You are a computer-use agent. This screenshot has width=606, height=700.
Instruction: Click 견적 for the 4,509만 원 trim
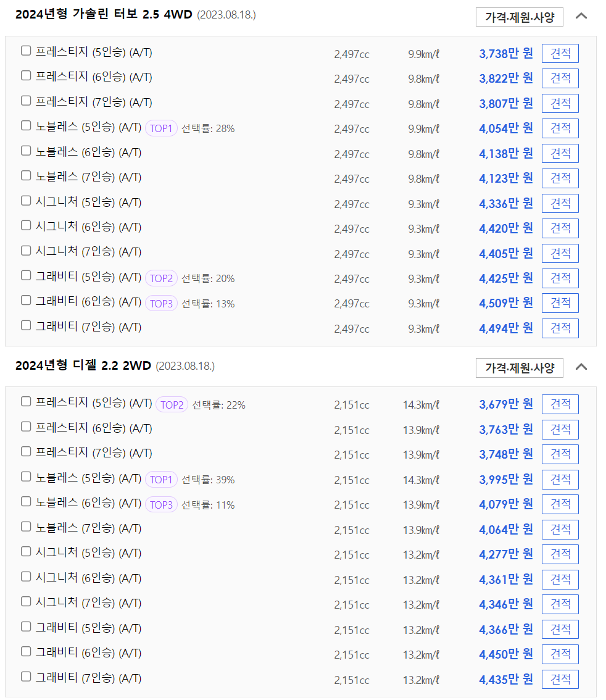click(x=560, y=303)
